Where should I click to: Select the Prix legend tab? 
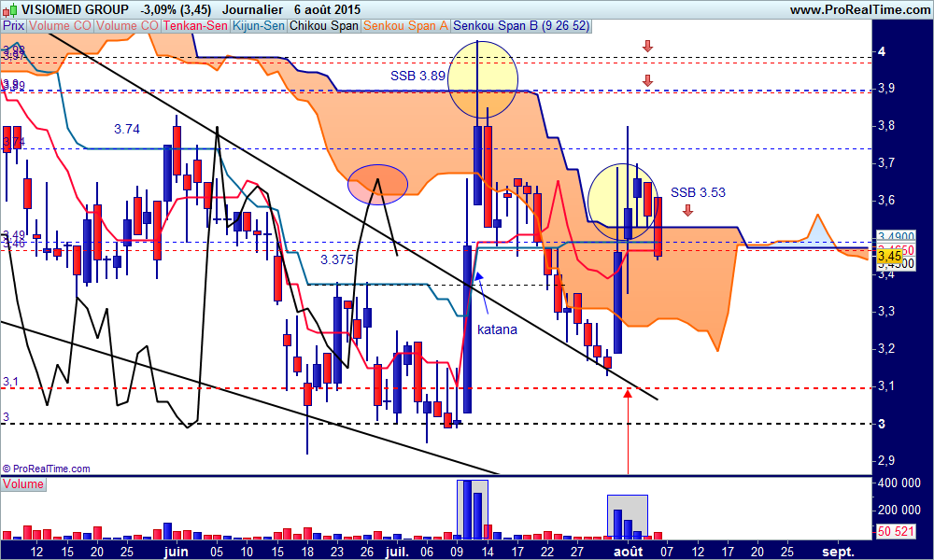click(14, 25)
